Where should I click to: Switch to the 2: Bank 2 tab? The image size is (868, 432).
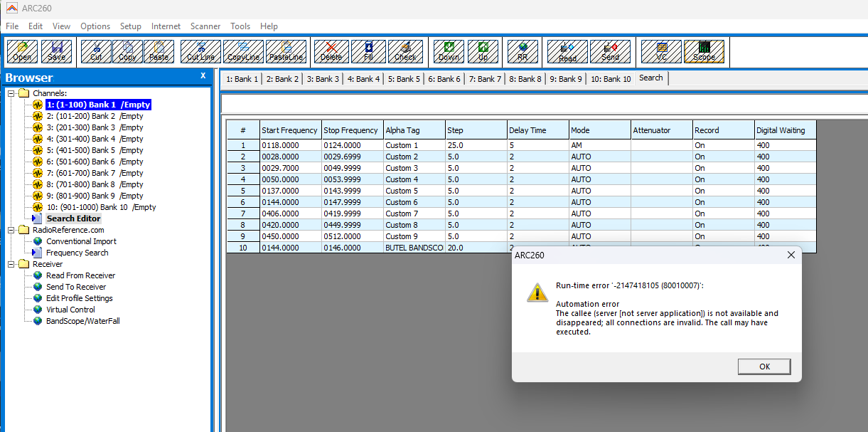click(282, 79)
